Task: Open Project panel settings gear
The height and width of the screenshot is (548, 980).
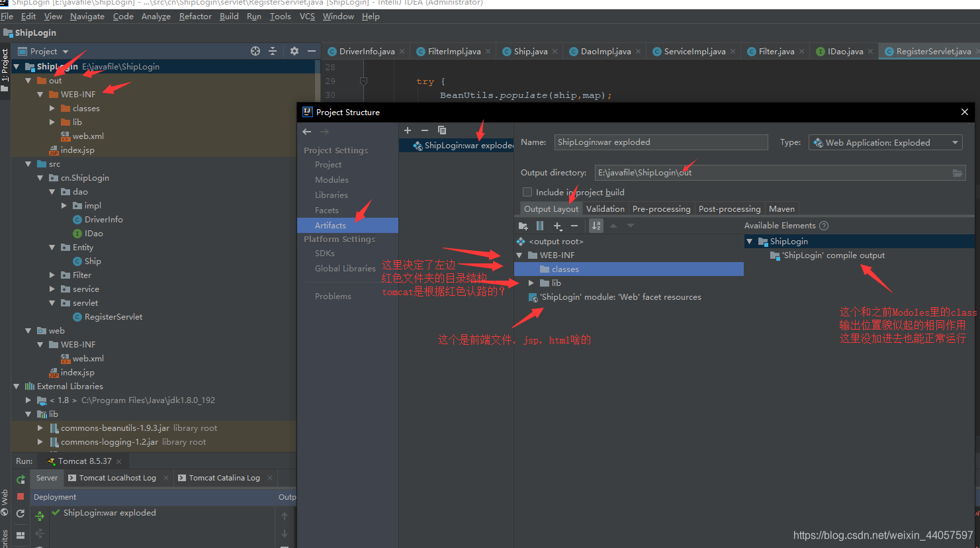Action: tap(294, 51)
